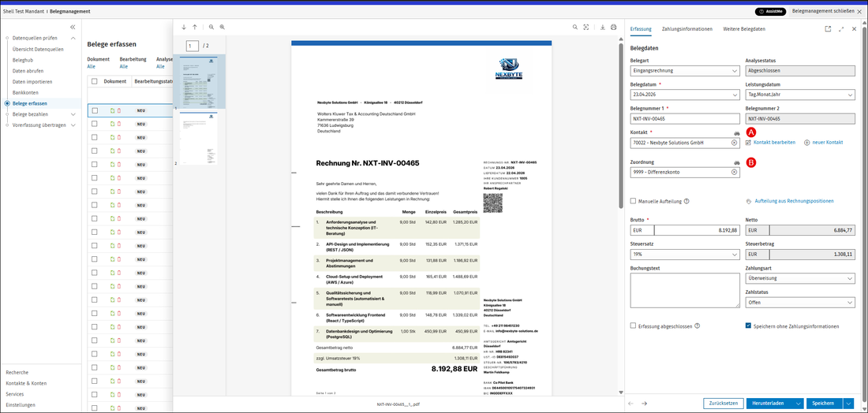Open the Steuersatz dropdown
This screenshot has width=868, height=413.
click(x=685, y=255)
